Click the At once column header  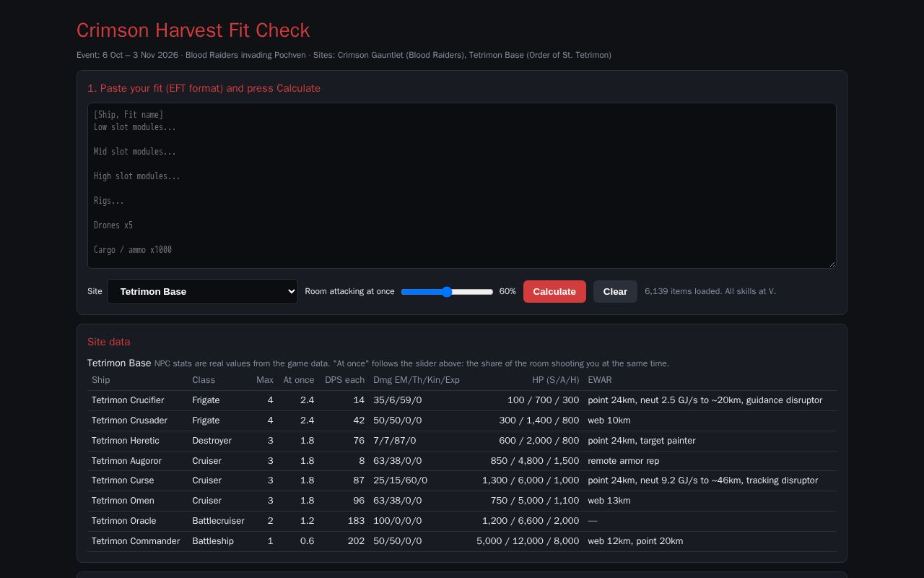299,380
